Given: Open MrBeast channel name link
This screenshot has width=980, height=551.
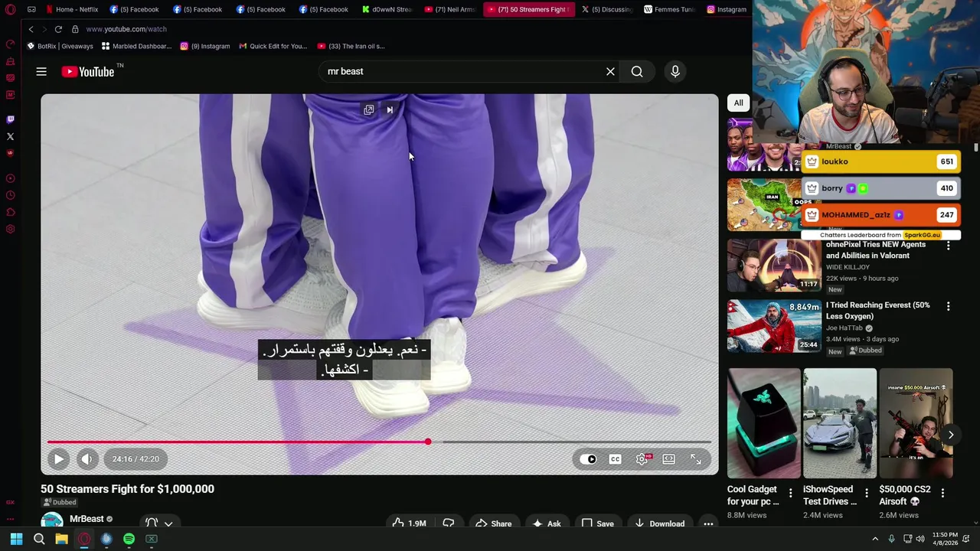Looking at the screenshot, I should coord(87,519).
